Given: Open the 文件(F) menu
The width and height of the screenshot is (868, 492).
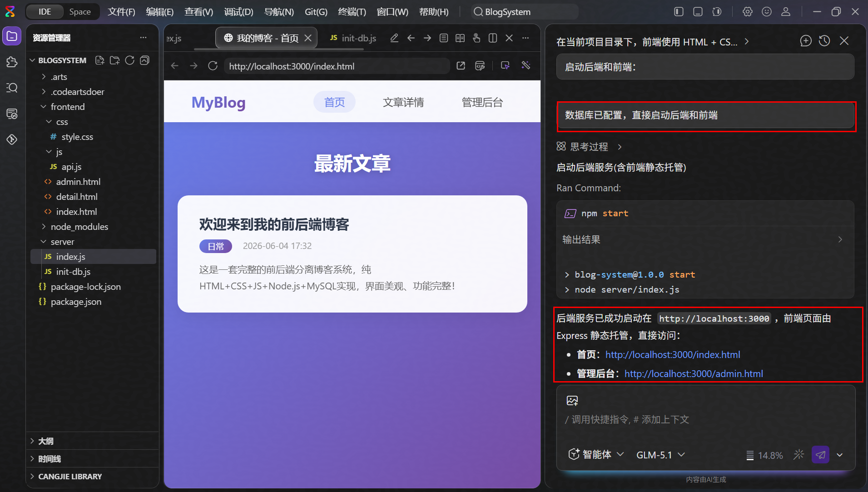Looking at the screenshot, I should click(x=121, y=12).
